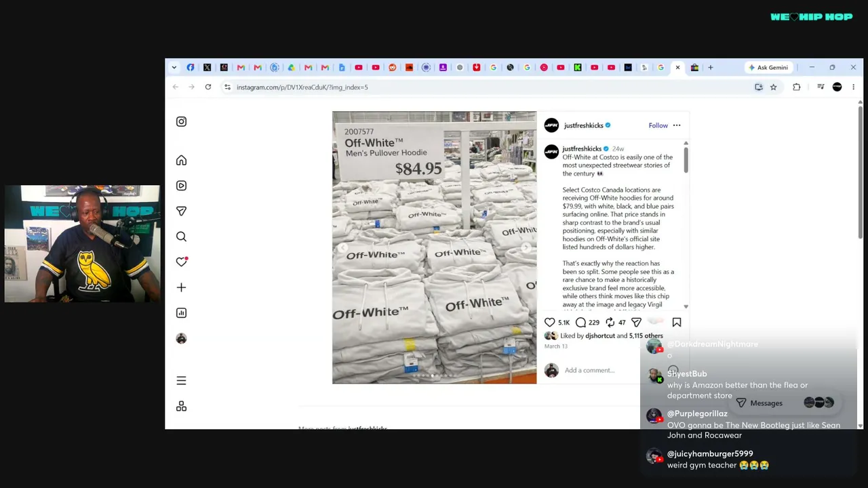Share the post via paper-plane icon

point(636,323)
